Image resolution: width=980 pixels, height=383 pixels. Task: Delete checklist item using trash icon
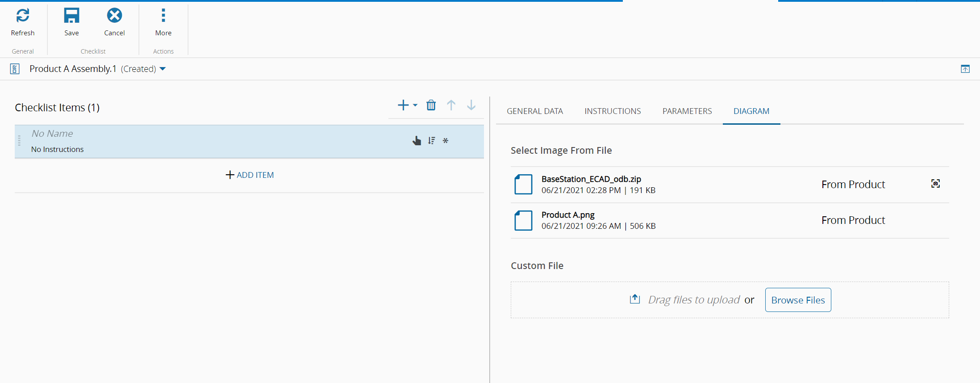[431, 105]
